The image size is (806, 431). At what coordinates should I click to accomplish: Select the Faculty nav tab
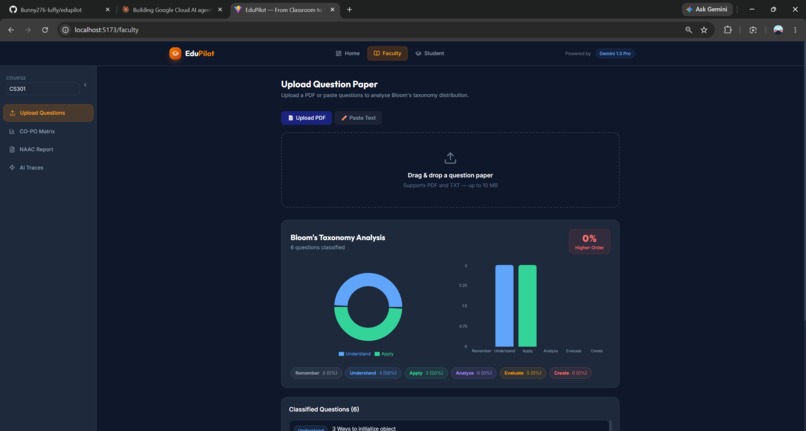(x=388, y=53)
